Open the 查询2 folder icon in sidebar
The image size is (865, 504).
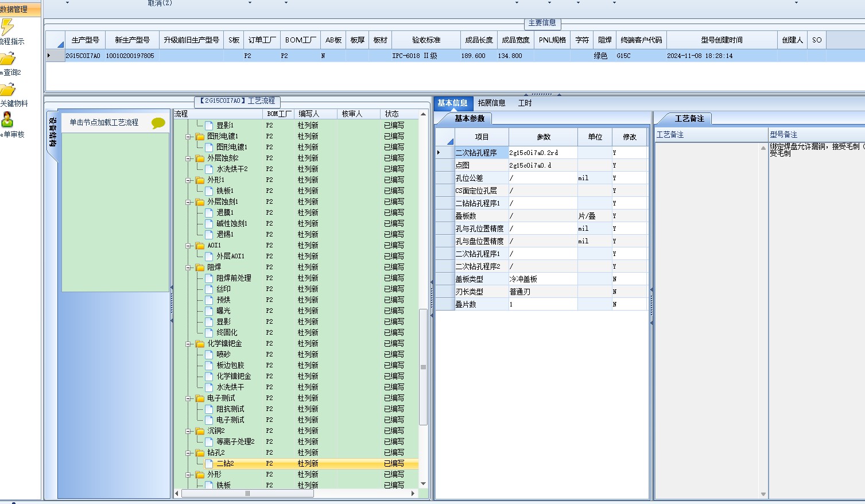click(7, 59)
